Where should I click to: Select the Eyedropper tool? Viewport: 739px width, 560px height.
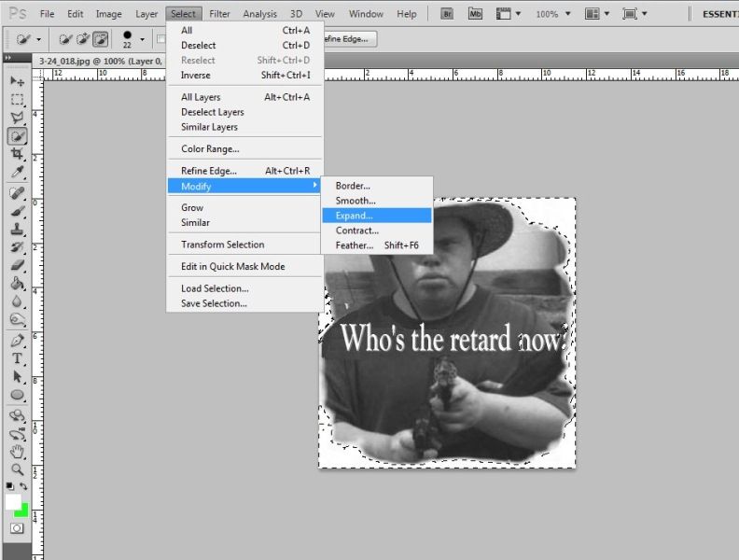pos(17,173)
